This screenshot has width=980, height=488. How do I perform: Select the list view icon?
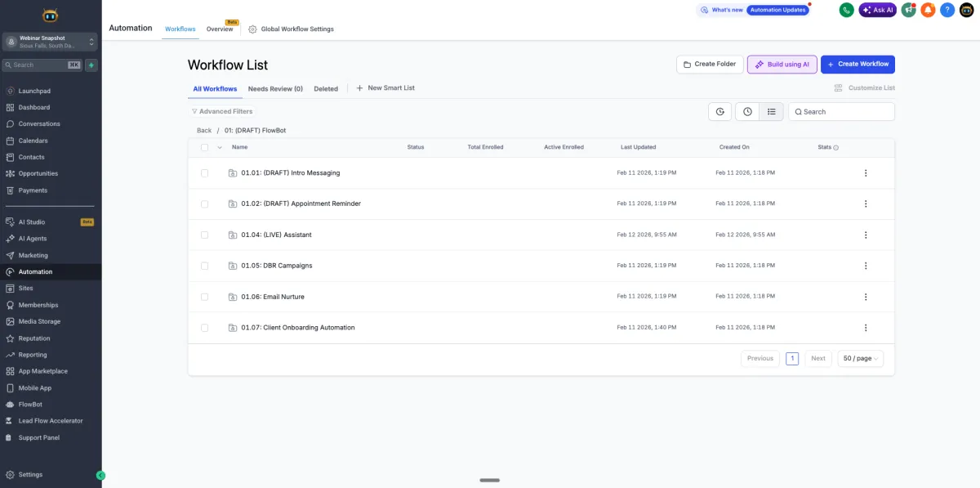[772, 112]
